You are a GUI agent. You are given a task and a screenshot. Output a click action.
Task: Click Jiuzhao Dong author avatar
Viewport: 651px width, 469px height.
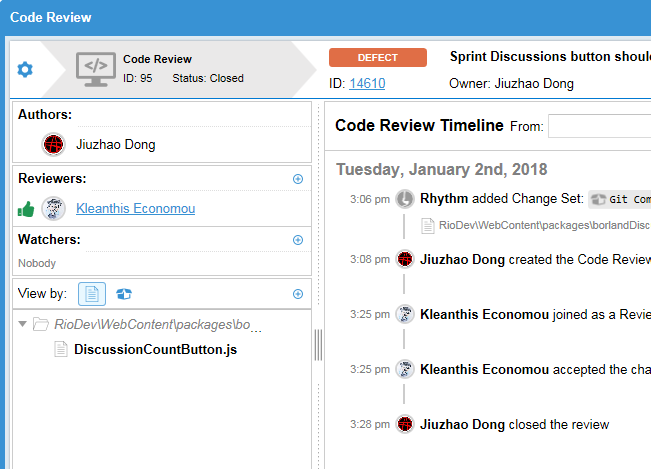pos(54,144)
